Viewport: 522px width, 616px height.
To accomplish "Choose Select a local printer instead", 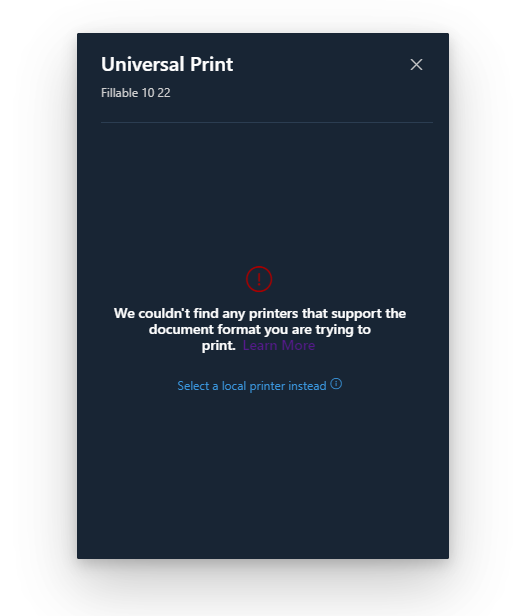I will click(252, 386).
